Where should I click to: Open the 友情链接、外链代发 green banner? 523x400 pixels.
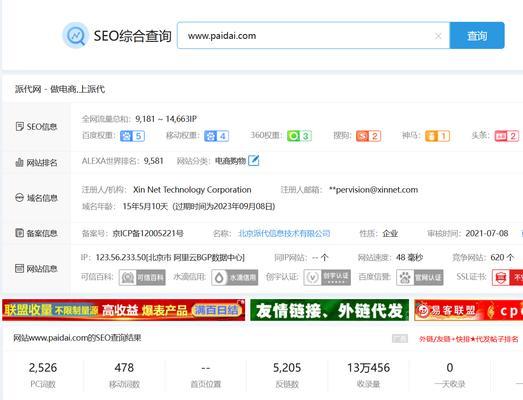tap(330, 310)
